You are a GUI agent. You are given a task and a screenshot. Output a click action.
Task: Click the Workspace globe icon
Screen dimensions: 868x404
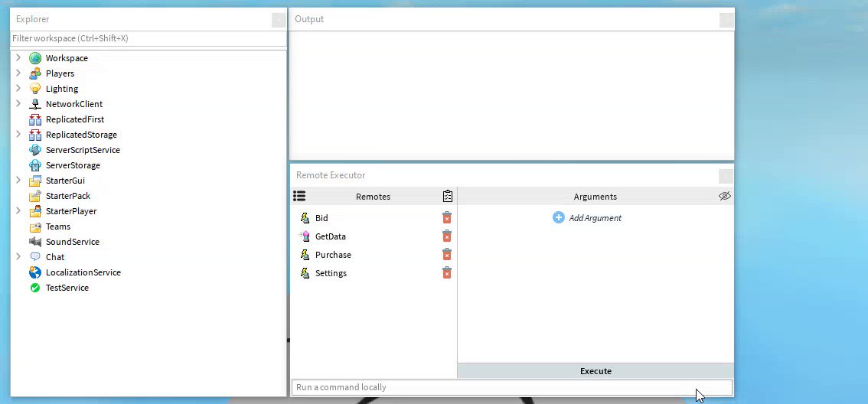coord(35,58)
